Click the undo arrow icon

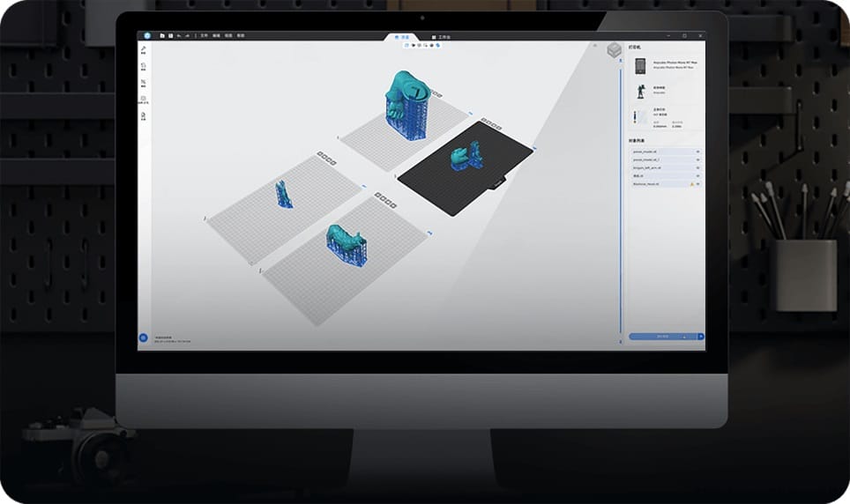(x=179, y=35)
